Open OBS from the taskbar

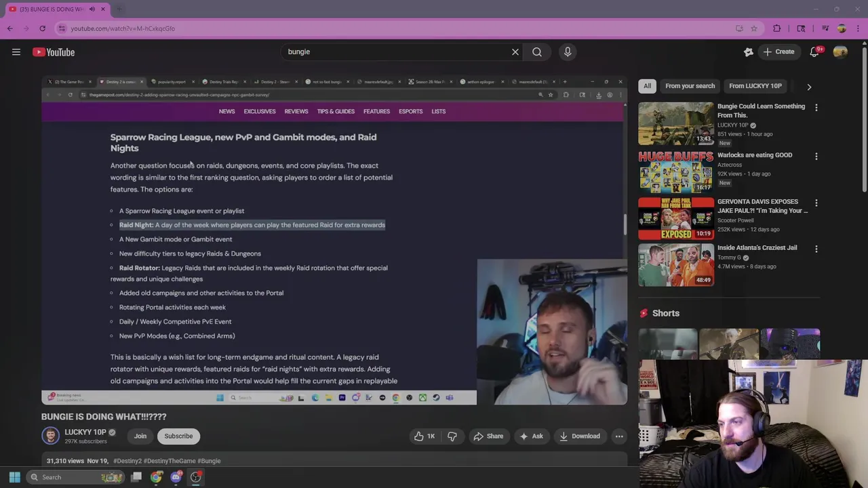click(x=196, y=477)
